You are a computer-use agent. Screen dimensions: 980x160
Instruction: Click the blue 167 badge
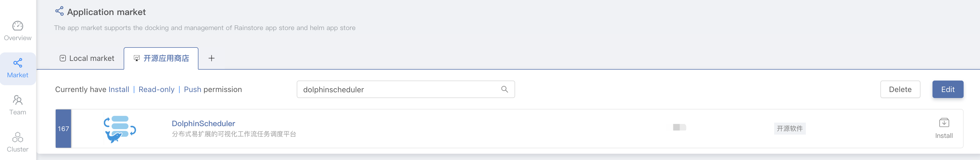63,129
